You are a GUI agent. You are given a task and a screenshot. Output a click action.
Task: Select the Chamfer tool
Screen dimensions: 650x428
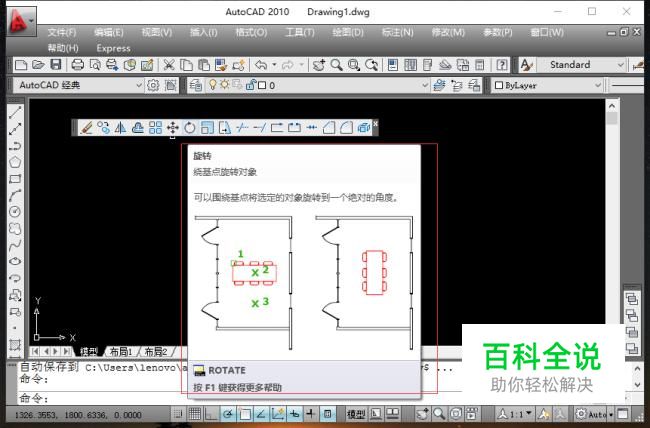coord(329,127)
